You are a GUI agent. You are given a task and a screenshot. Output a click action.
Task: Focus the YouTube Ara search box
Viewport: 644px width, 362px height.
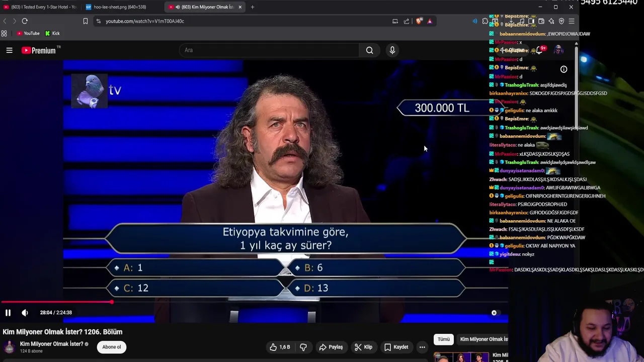(x=269, y=50)
